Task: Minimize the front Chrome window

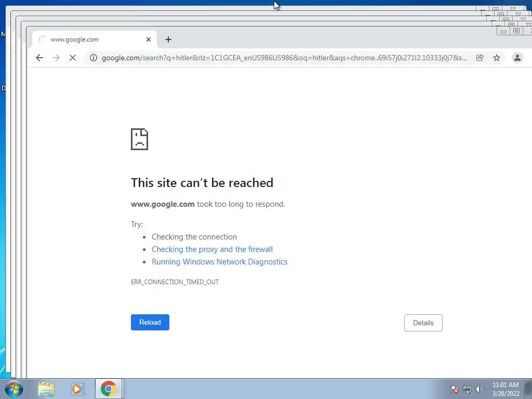Action: [x=503, y=31]
